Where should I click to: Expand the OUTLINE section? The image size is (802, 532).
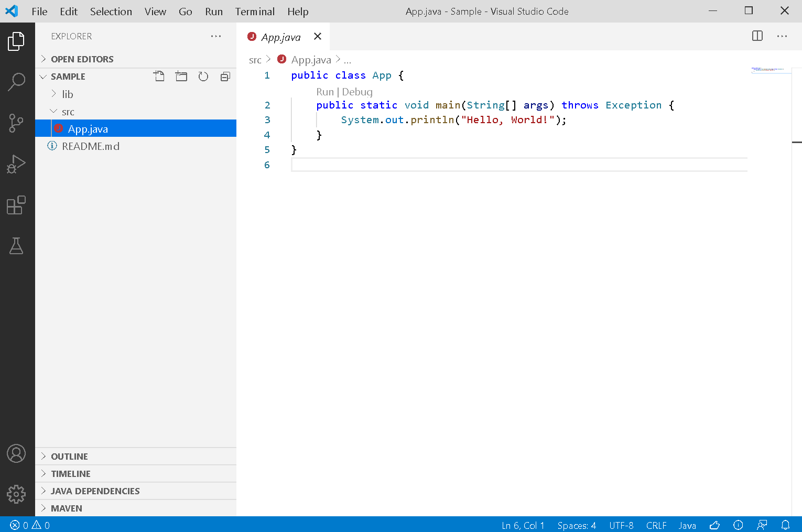coord(136,457)
